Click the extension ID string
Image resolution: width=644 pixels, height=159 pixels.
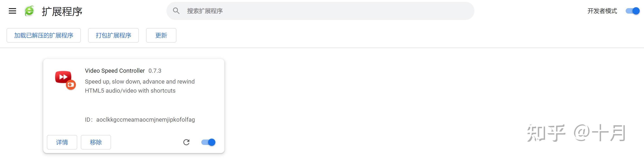(x=145, y=120)
